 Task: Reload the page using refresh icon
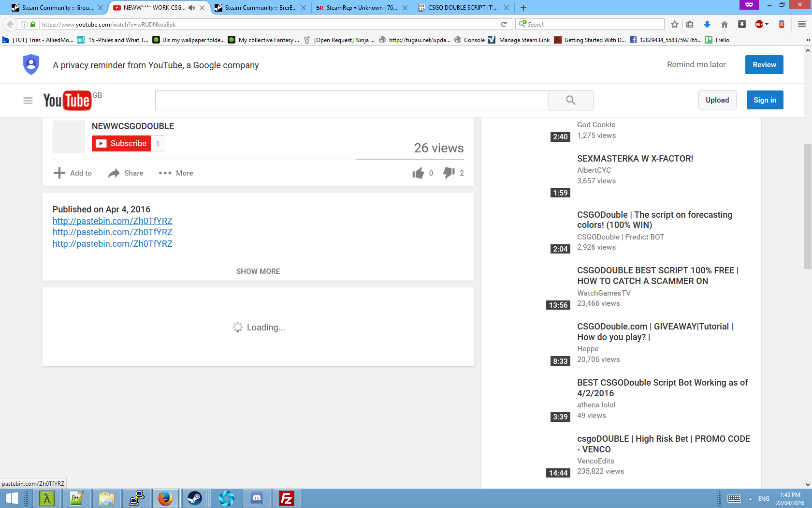(x=504, y=25)
